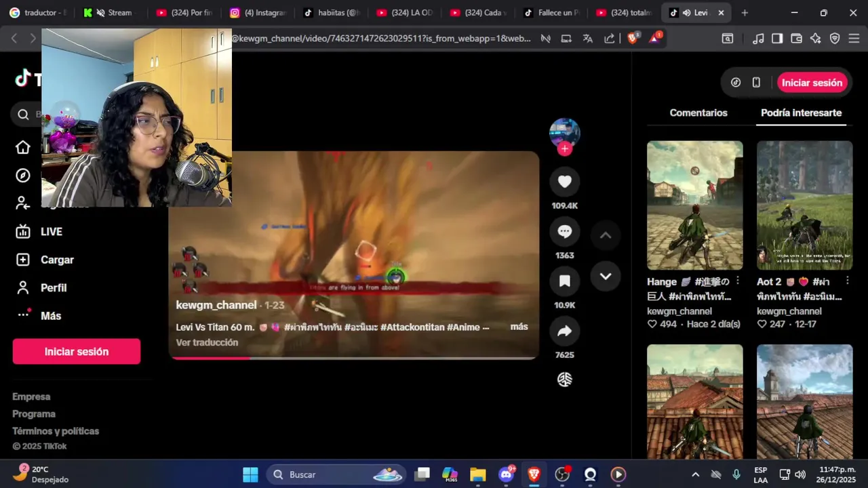Open the Brave Wallet icon
868x488 pixels.
tap(797, 39)
